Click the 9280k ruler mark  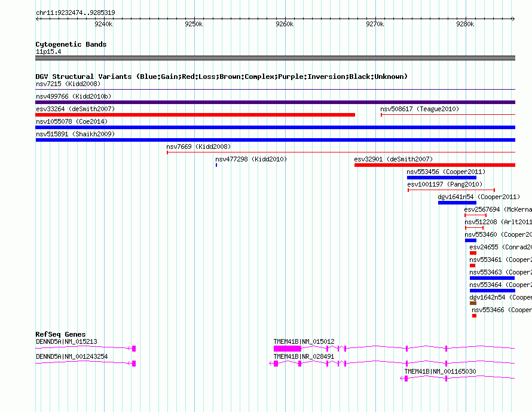pos(465,24)
